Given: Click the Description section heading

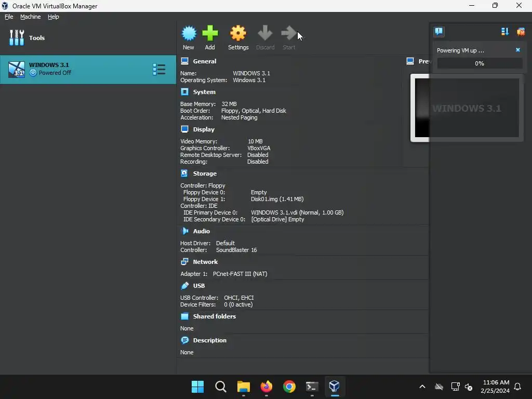Looking at the screenshot, I should coord(210,340).
